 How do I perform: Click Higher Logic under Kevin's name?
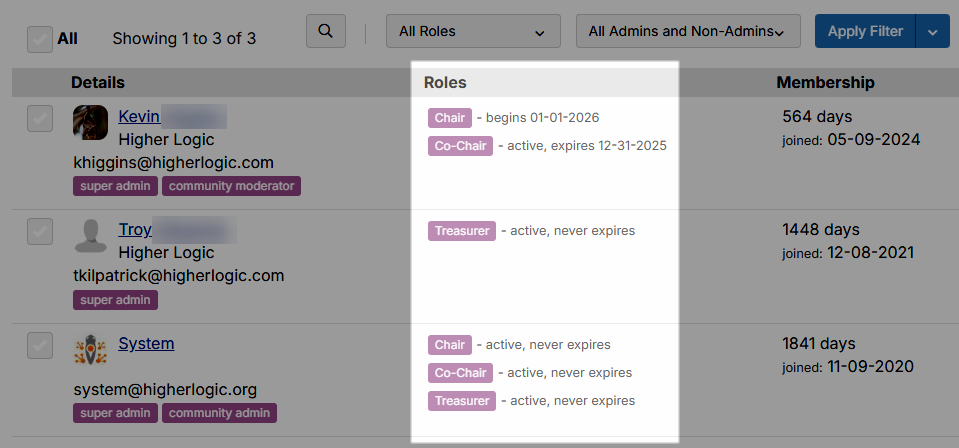(x=166, y=140)
